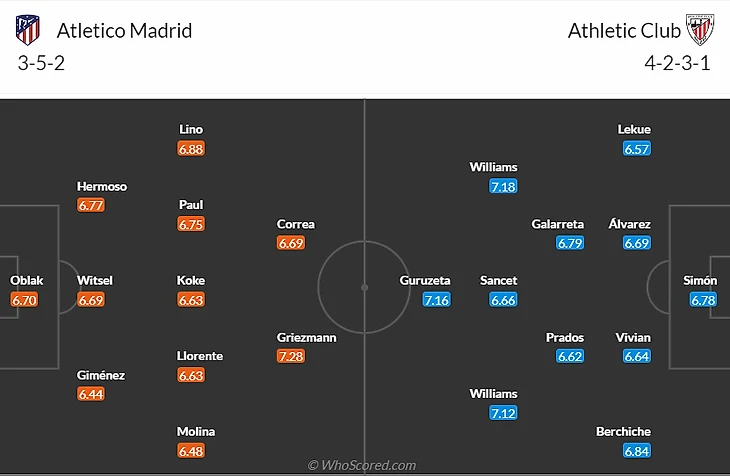Click Galarreta's 6.79 rating badge
This screenshot has width=730, height=476.
[x=570, y=243]
